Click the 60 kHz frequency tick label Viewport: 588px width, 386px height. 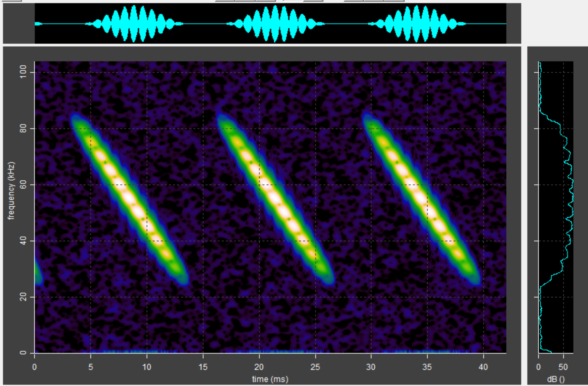coord(23,185)
